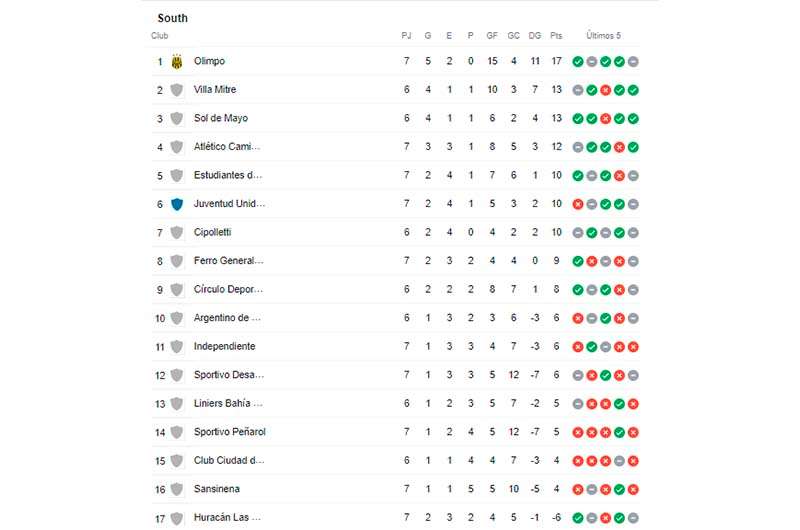Screen dimensions: 800x530
Task: Click the South group heading
Action: coord(172,18)
